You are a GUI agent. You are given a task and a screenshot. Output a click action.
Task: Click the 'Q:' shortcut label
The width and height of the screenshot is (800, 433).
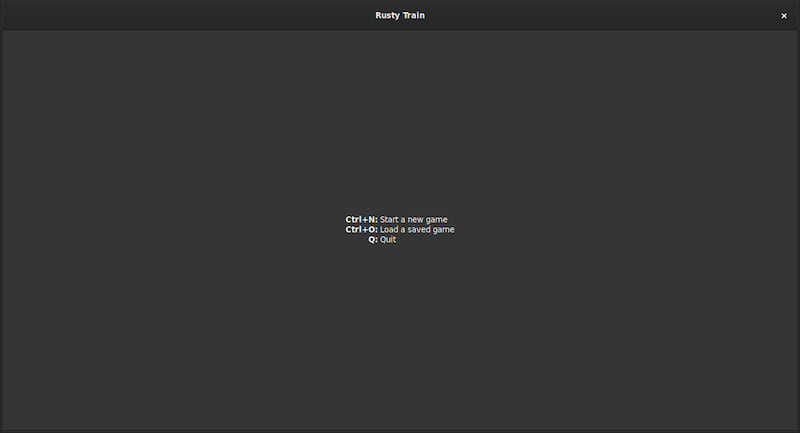pos(373,239)
